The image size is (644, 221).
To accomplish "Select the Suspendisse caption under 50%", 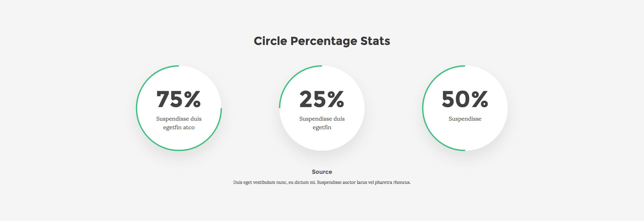I will (x=465, y=119).
